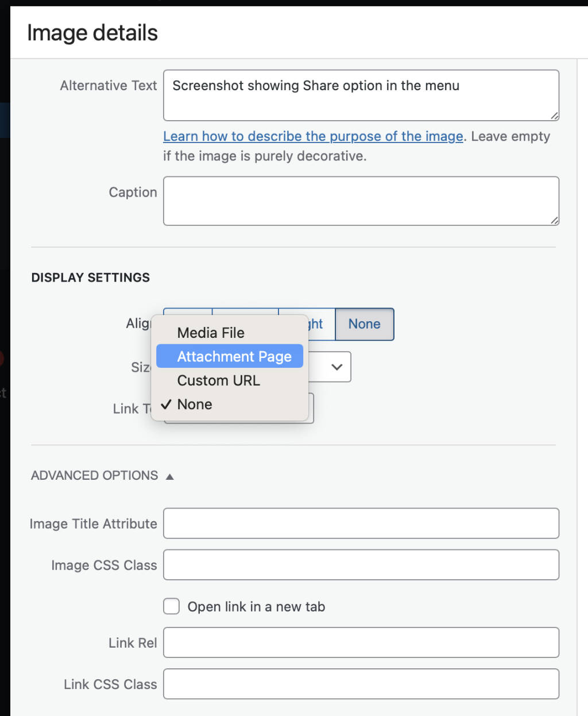Click the 'Open link in a new tab' label
The width and height of the screenshot is (588, 716).
pos(256,607)
